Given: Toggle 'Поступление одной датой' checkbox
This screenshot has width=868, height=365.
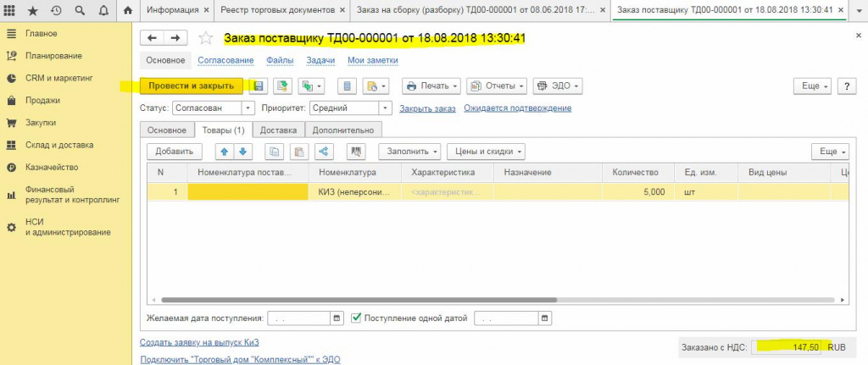Looking at the screenshot, I should pyautogui.click(x=357, y=318).
